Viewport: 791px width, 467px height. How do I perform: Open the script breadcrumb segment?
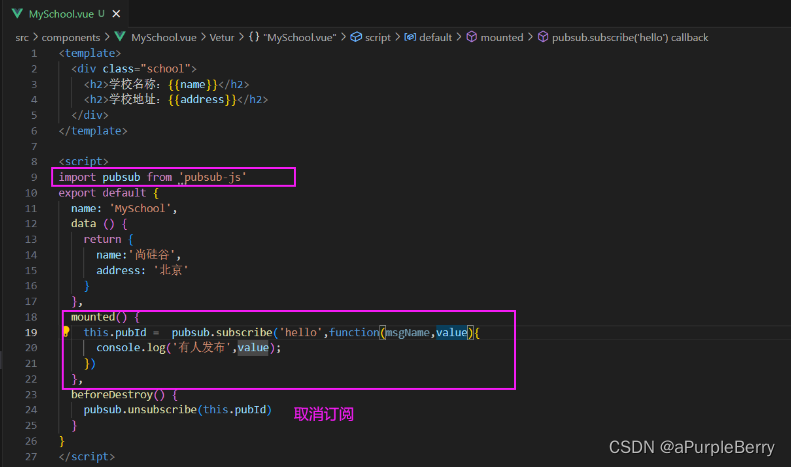pyautogui.click(x=378, y=37)
